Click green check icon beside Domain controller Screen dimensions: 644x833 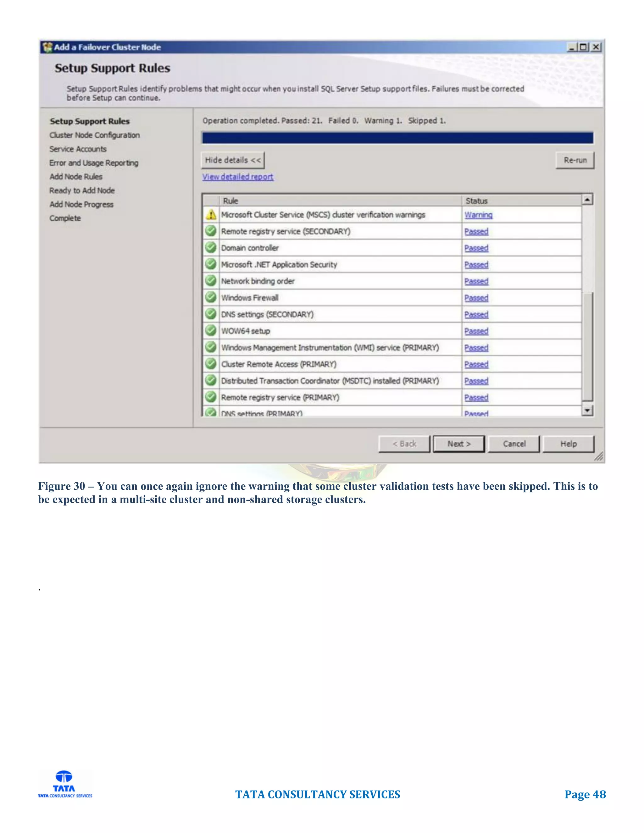point(211,247)
